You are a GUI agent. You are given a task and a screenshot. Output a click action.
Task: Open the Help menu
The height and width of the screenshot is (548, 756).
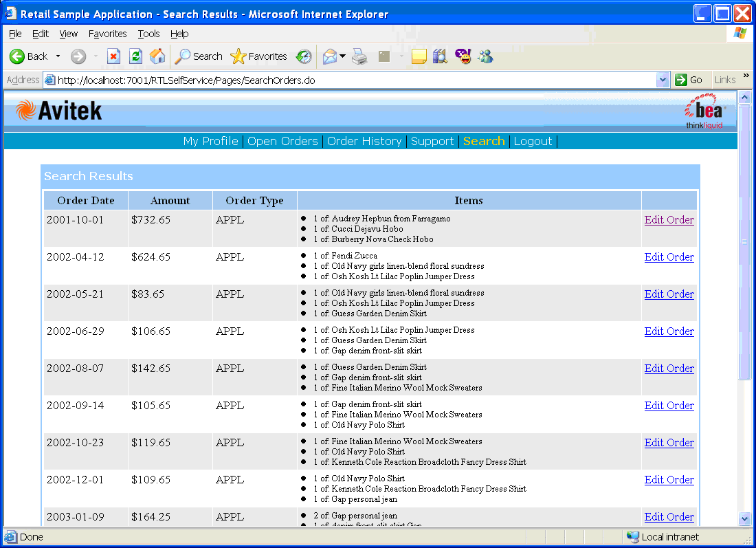point(179,34)
